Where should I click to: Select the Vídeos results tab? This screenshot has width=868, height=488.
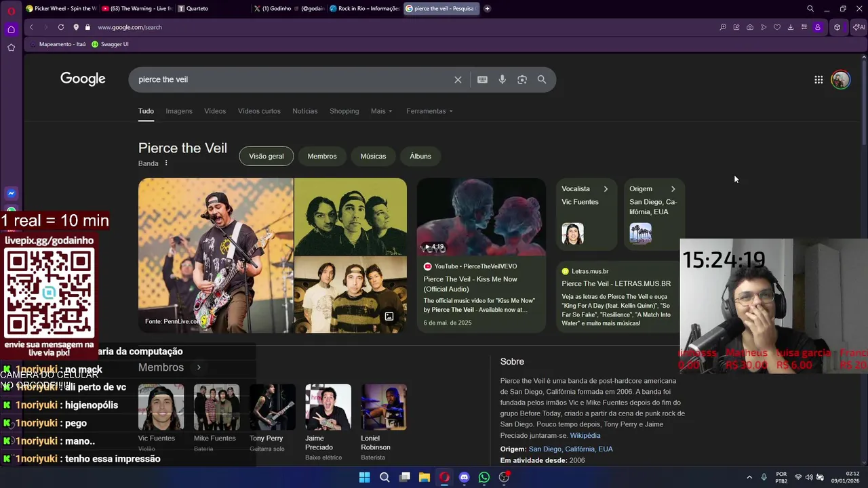[x=215, y=111]
